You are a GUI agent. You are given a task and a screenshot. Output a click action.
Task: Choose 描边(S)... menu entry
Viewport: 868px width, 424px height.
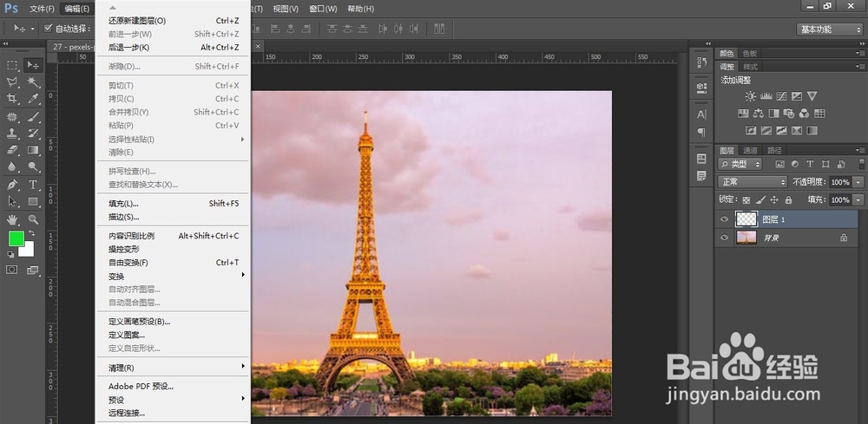point(174,217)
